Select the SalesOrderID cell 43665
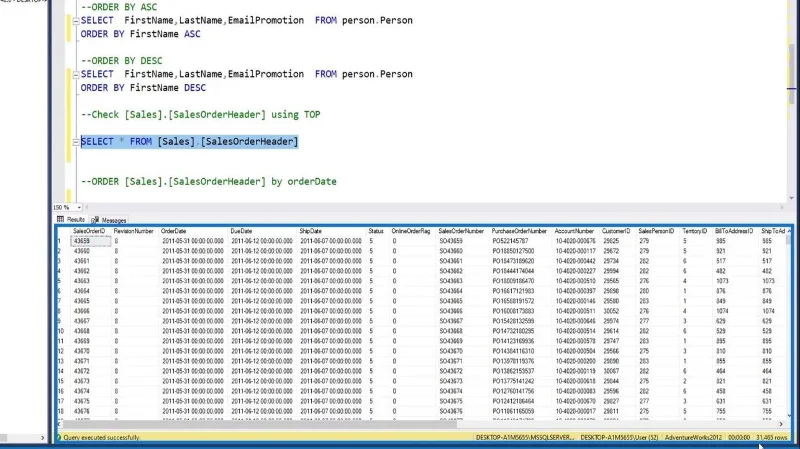Screen dimensions: 800x449 click(x=91, y=301)
